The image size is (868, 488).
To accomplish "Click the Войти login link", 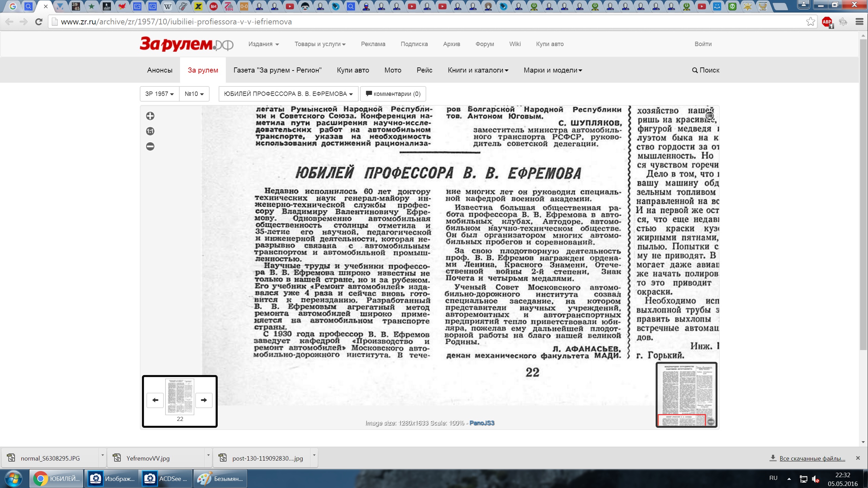I will (703, 44).
